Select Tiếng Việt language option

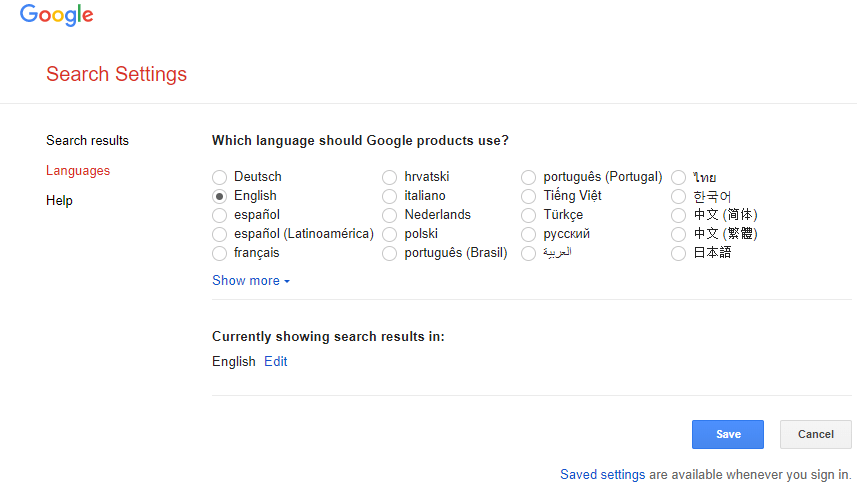529,196
